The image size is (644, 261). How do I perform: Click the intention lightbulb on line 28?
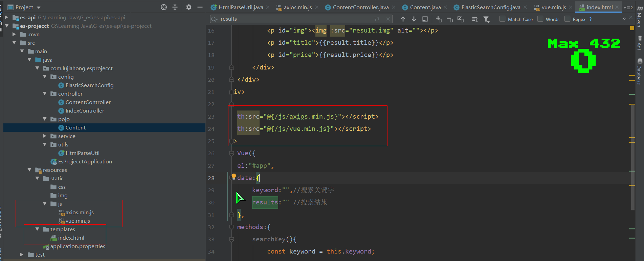234,176
